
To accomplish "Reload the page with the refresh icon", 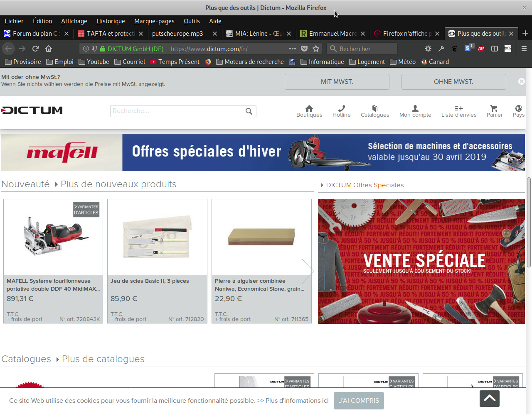I will [35, 49].
